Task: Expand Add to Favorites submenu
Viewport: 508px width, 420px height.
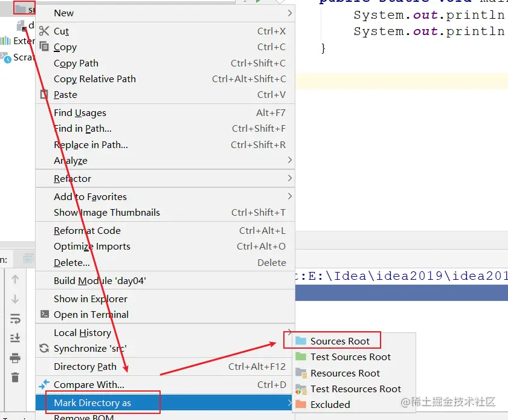Action: 165,197
